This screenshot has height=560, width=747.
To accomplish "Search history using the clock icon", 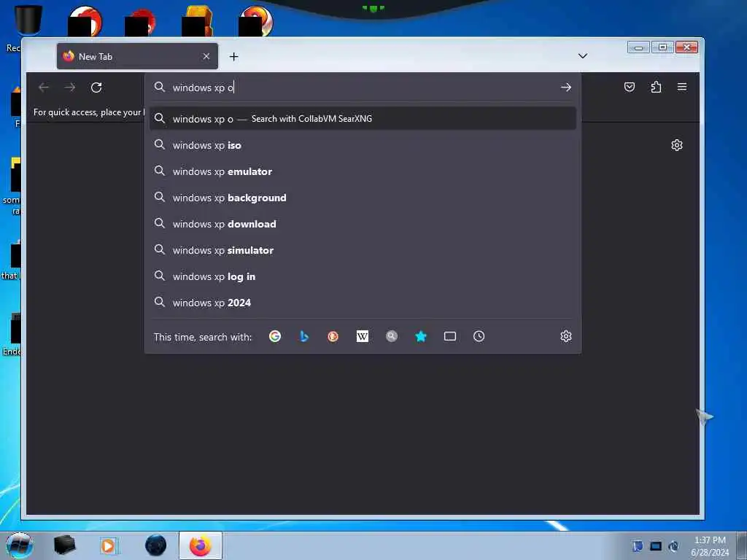I will click(x=479, y=336).
